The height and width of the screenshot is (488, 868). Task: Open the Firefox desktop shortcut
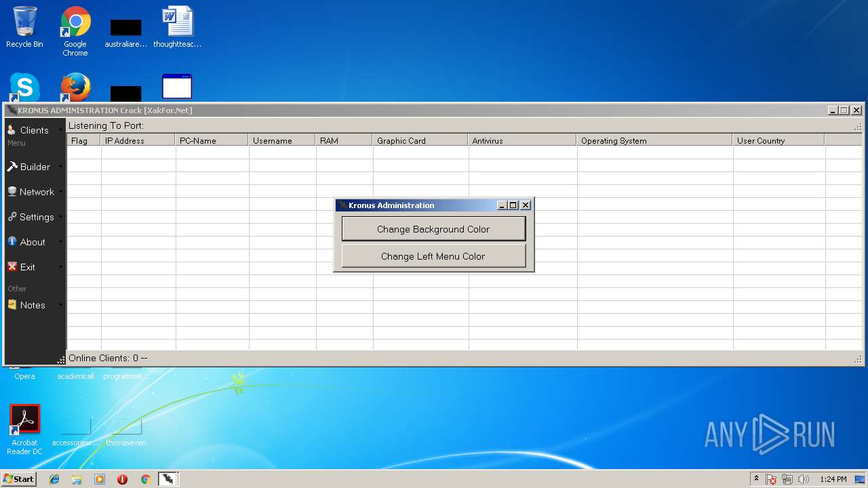75,87
